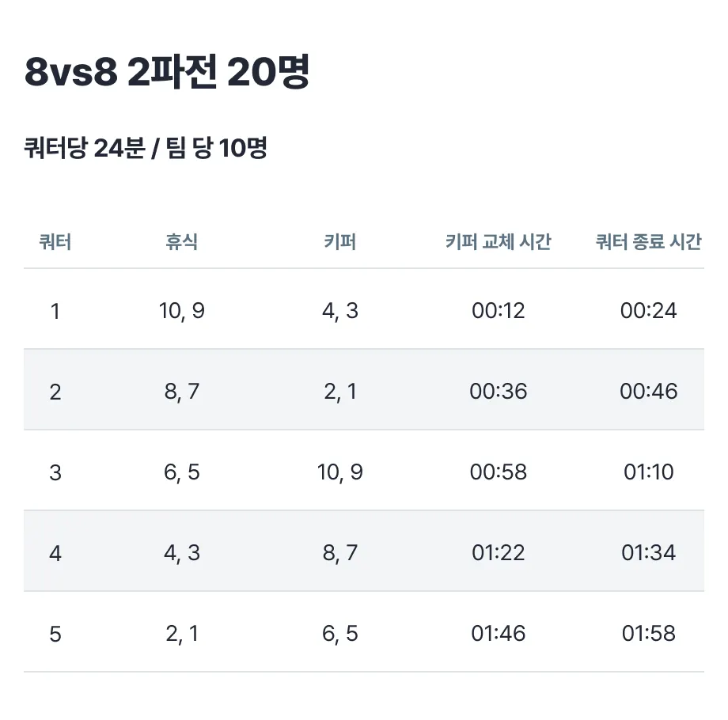Click the 키퍼 교체 시간 column header
Image resolution: width=728 pixels, height=720 pixels.
[x=499, y=242]
